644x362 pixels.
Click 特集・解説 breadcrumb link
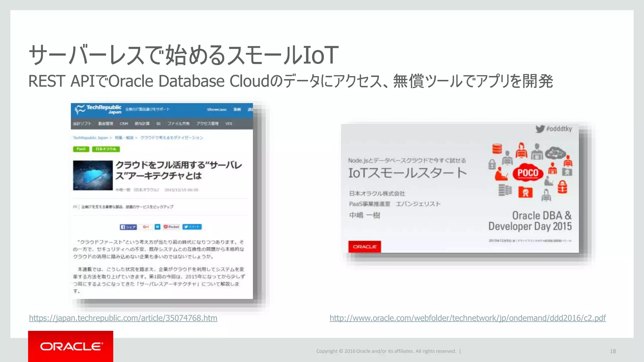(x=124, y=138)
